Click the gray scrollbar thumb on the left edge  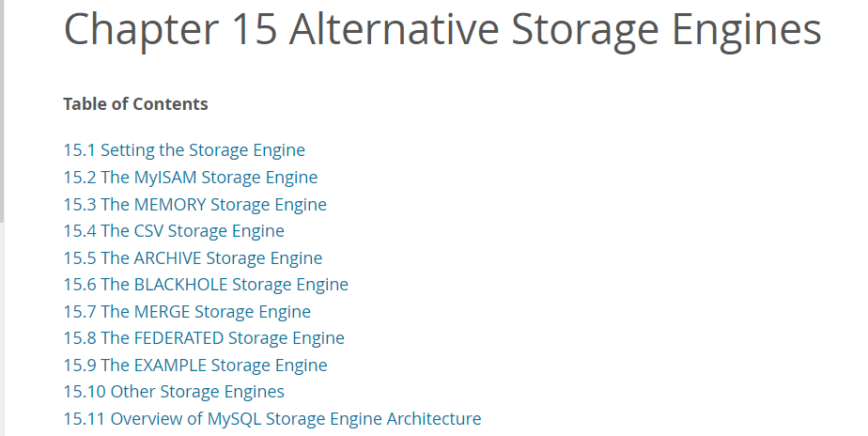(x=2, y=111)
